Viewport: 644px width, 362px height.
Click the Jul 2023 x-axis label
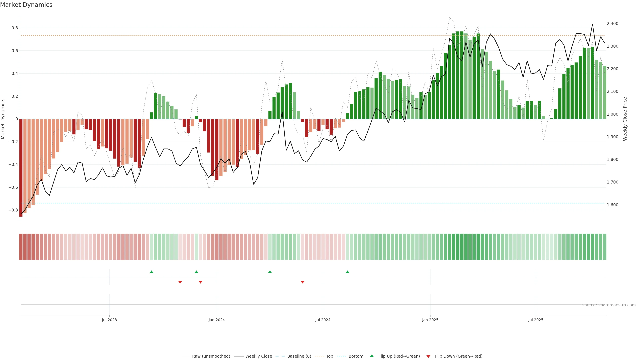(x=109, y=320)
